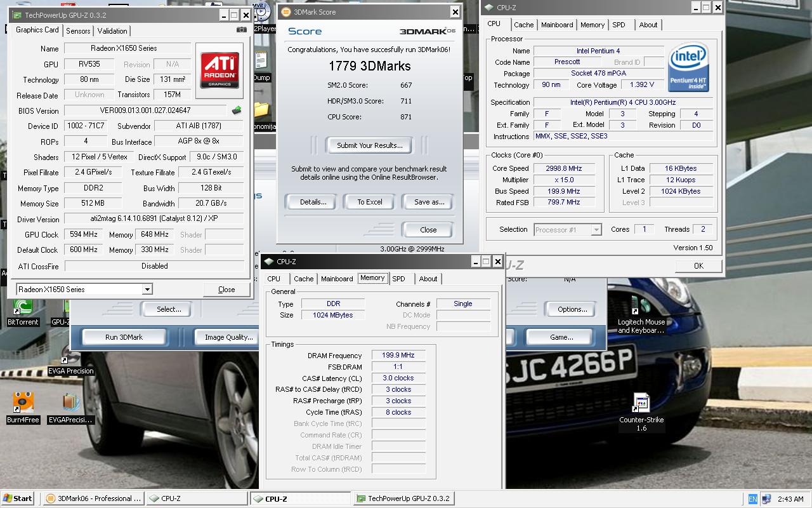Image resolution: width=812 pixels, height=508 pixels.
Task: Open the Cache tab in right CPU-Z window
Action: [x=523, y=25]
